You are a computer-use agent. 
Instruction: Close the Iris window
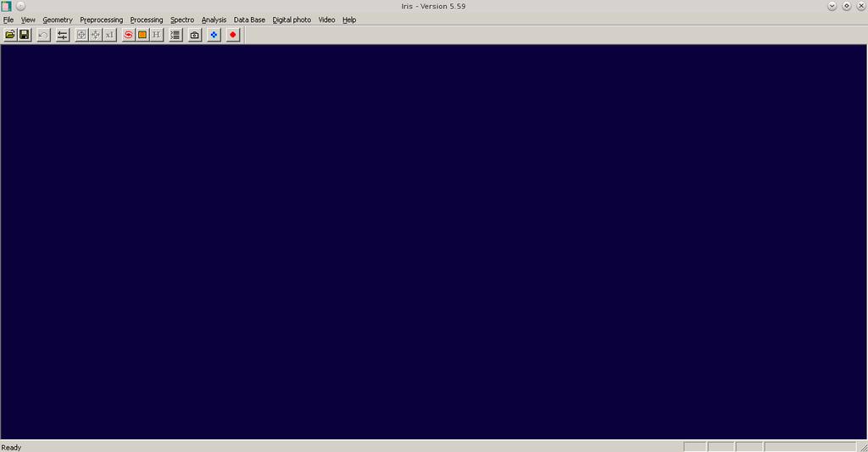click(x=861, y=6)
